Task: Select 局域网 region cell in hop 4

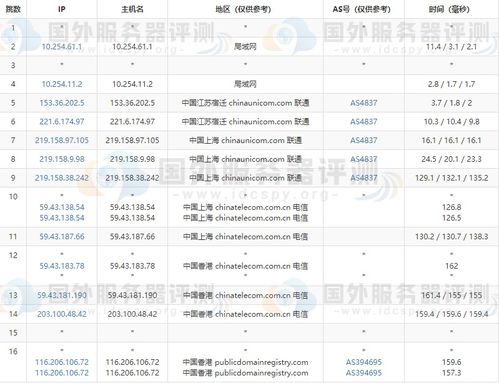Action: (245, 84)
